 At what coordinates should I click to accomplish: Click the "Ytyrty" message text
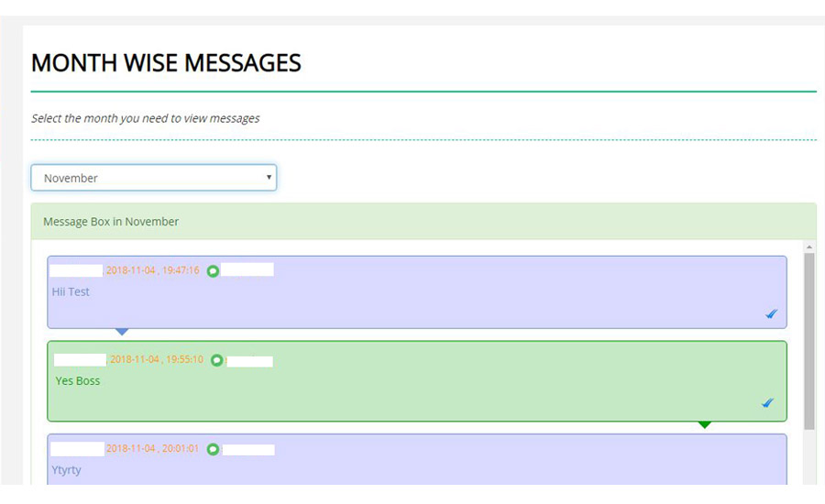click(x=67, y=470)
